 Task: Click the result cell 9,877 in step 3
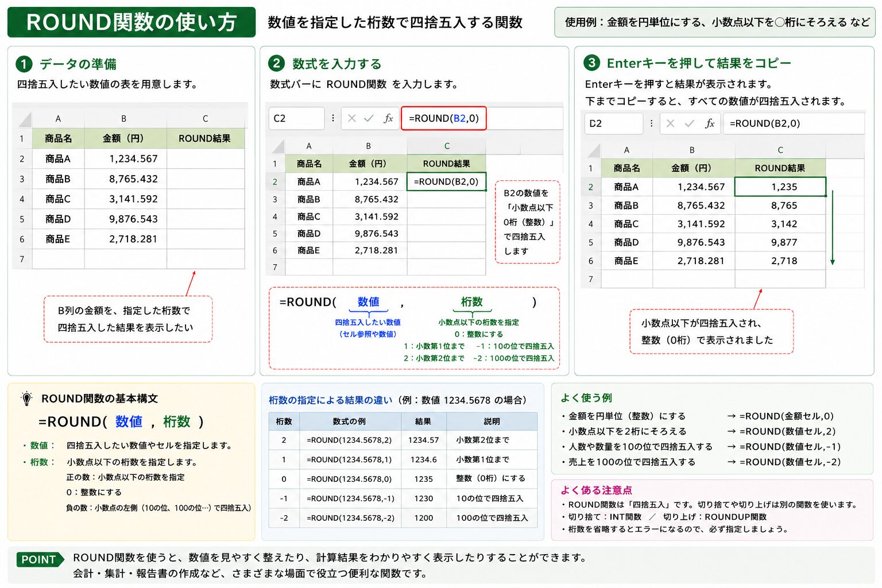click(x=780, y=242)
